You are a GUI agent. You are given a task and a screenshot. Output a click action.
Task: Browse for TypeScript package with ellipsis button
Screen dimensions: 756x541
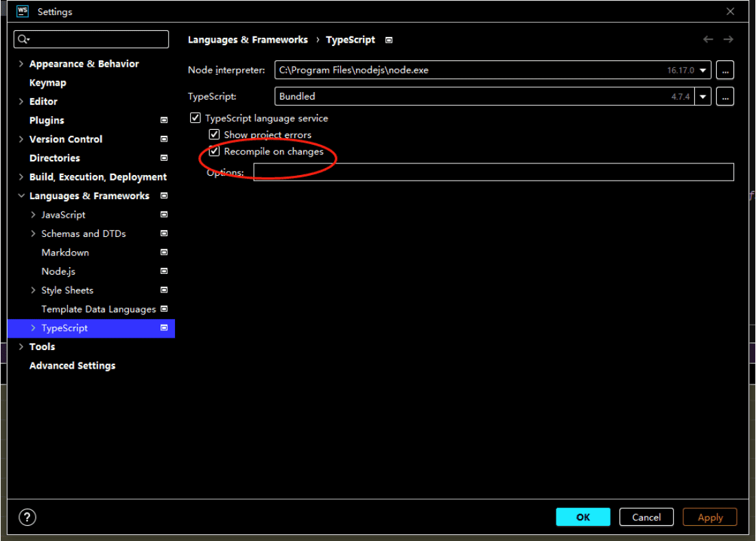click(725, 97)
